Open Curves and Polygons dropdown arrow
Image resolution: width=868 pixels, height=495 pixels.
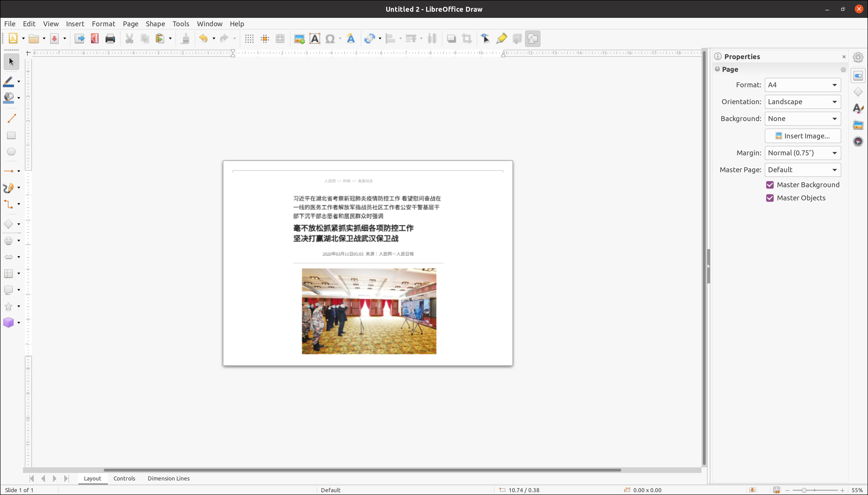click(19, 188)
